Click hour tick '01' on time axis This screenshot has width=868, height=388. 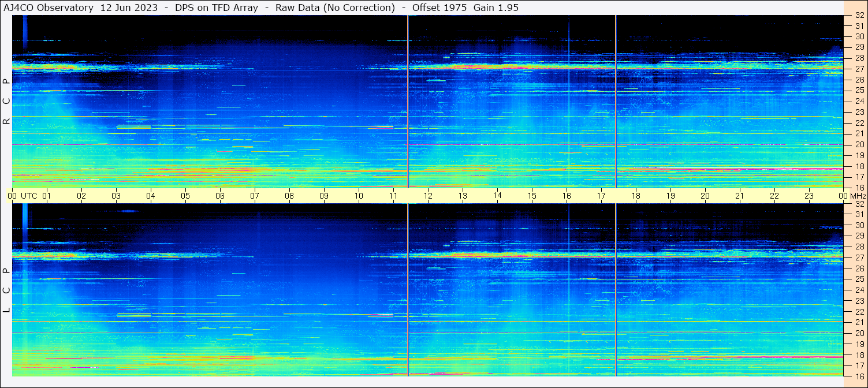pos(47,196)
